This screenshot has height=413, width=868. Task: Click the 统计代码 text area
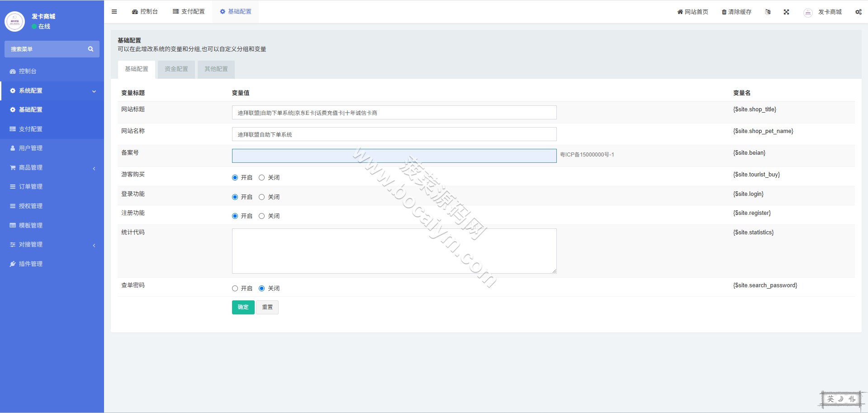(394, 251)
